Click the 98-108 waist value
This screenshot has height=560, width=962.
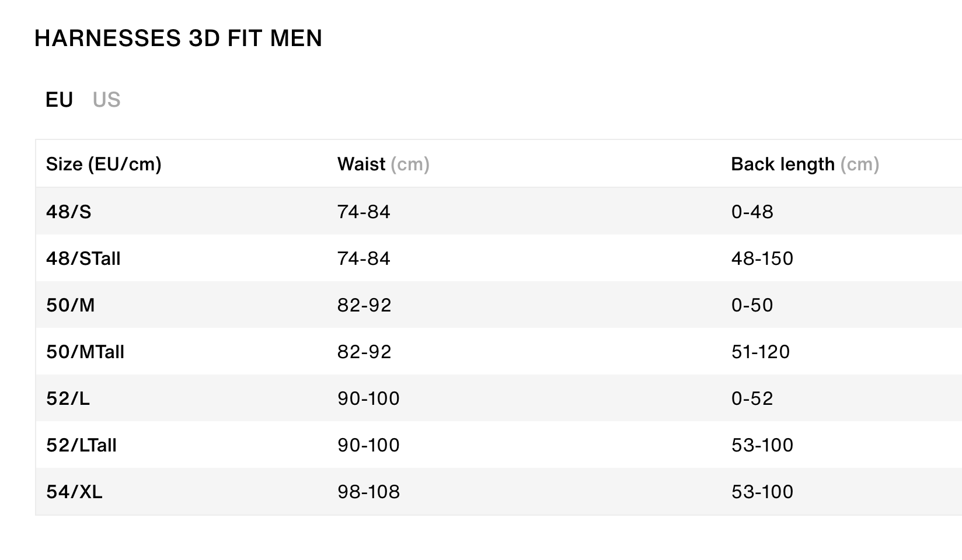368,491
